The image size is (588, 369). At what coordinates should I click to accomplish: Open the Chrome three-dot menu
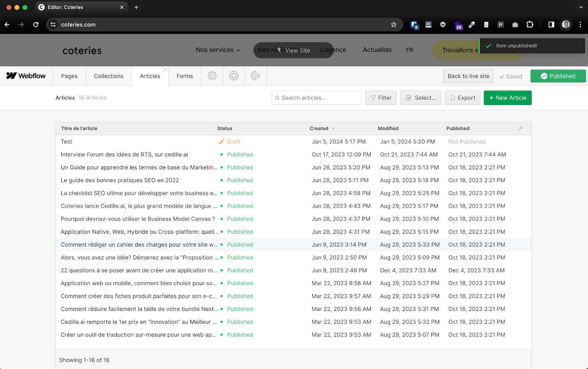[x=580, y=25]
